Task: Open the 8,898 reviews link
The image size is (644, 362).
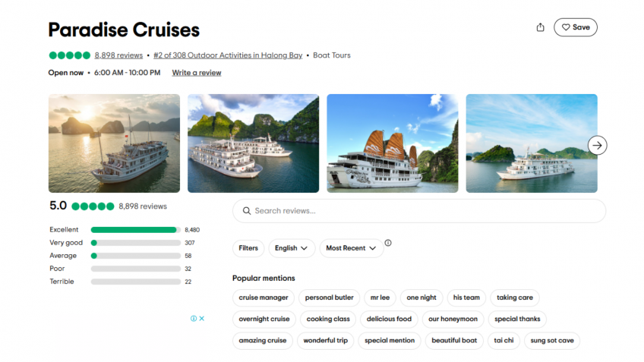Action: pyautogui.click(x=118, y=55)
